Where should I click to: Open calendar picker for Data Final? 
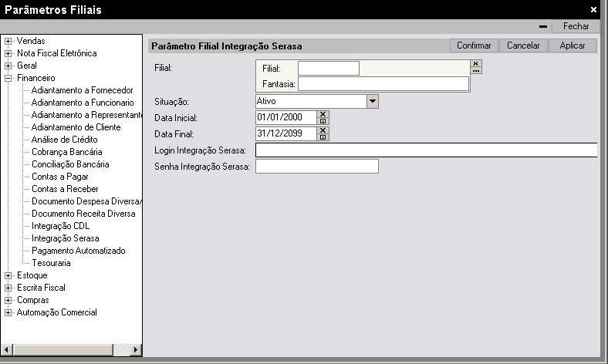[x=323, y=137]
